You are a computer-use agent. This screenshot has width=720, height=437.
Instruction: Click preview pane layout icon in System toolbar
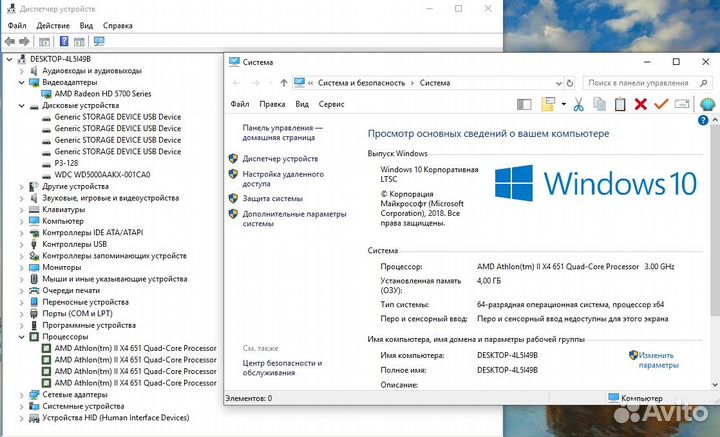click(524, 105)
